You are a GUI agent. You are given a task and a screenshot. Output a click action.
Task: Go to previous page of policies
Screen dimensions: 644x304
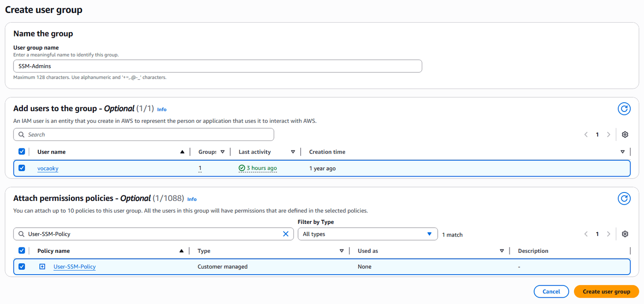586,234
